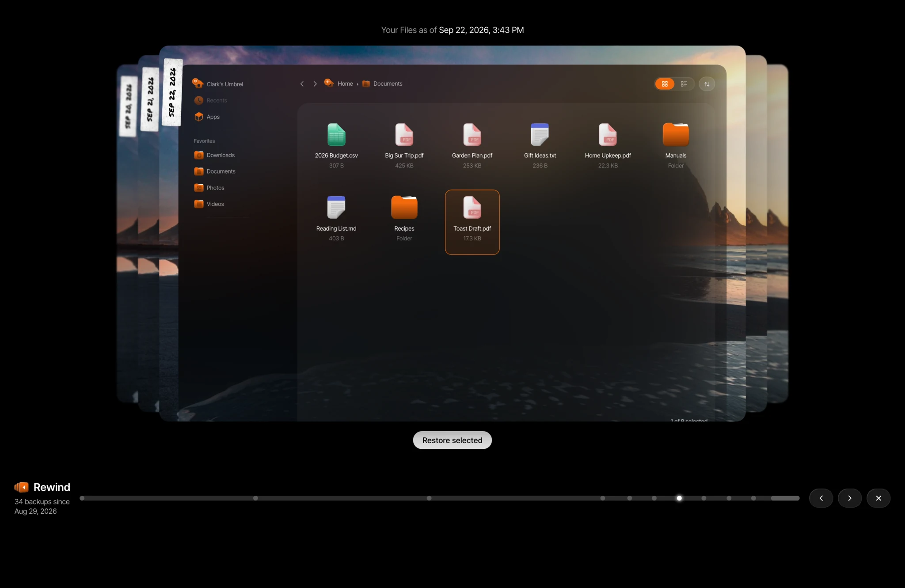Jump to the third backup marker
905x588 pixels.
429,498
